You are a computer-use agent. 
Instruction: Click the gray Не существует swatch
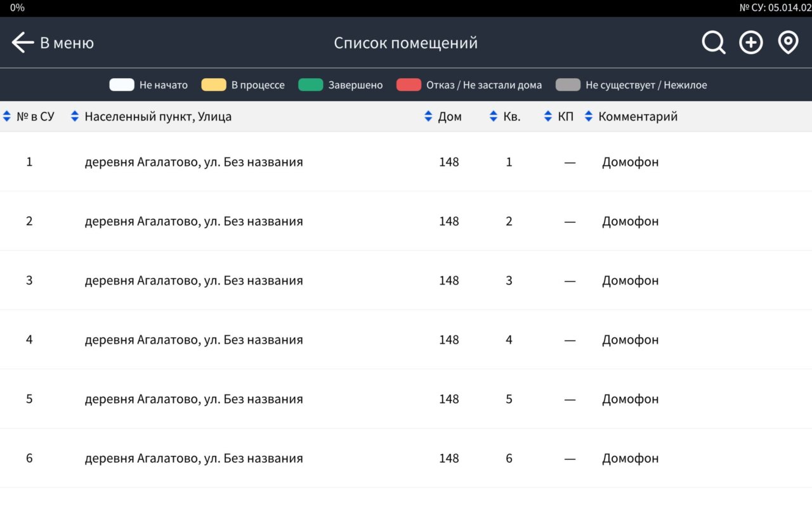pos(568,85)
